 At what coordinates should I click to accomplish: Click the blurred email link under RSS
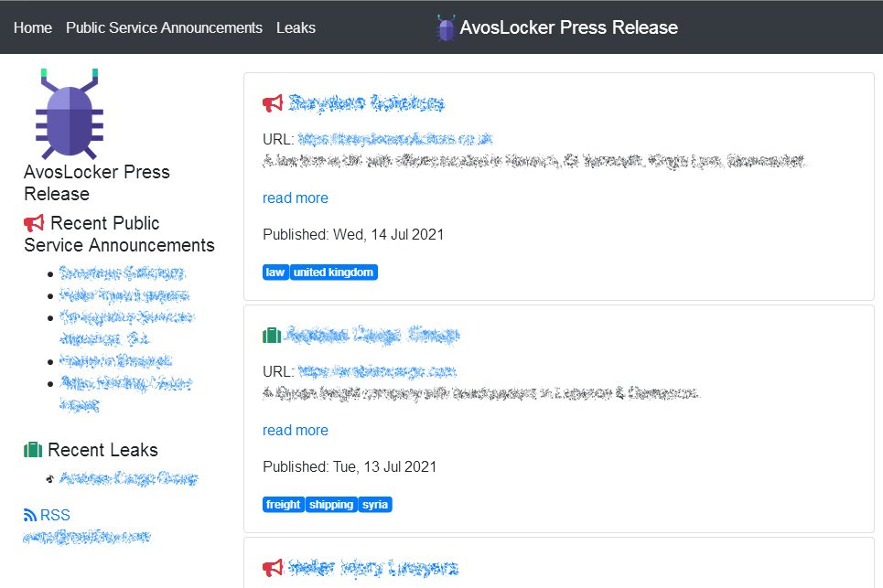pos(87,537)
